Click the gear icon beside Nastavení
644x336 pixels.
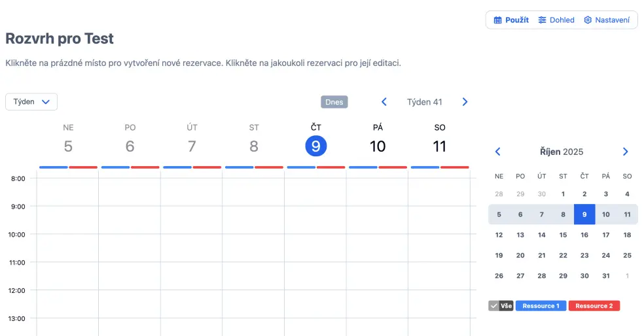pyautogui.click(x=588, y=20)
